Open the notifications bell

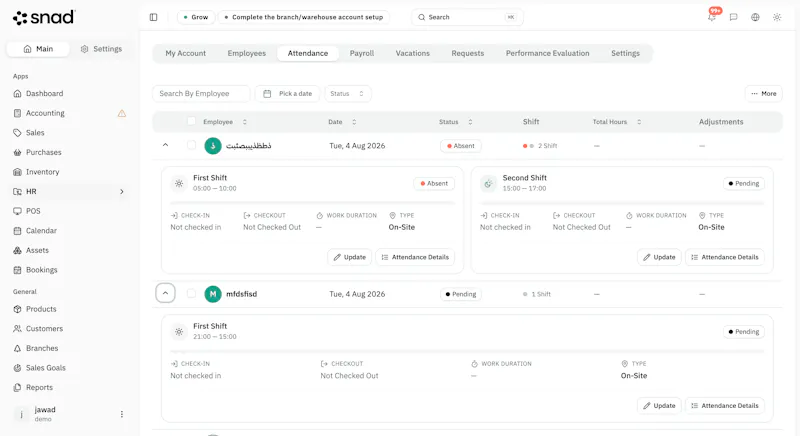[x=712, y=17]
